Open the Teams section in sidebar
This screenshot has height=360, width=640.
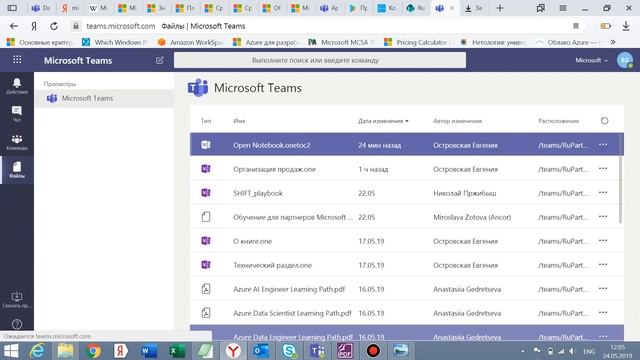tap(17, 142)
